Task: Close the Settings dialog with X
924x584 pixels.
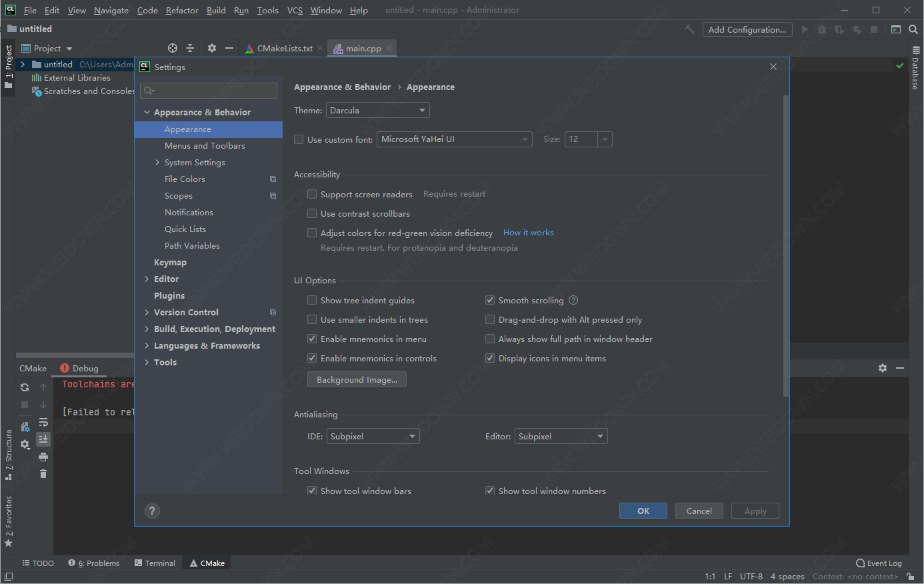Action: (773, 67)
